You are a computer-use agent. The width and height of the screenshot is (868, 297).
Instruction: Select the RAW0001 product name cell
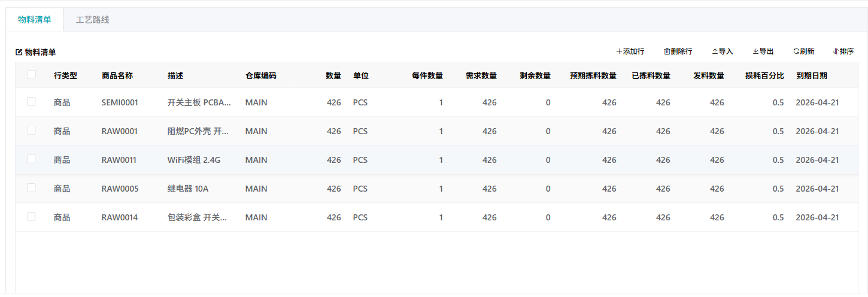coord(120,131)
